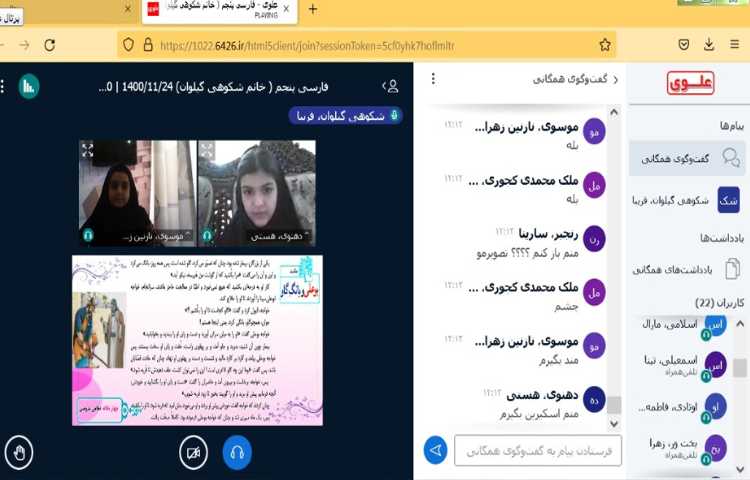Select user اوتادی، فاطمه in the list
750x480 pixels.
pyautogui.click(x=685, y=407)
